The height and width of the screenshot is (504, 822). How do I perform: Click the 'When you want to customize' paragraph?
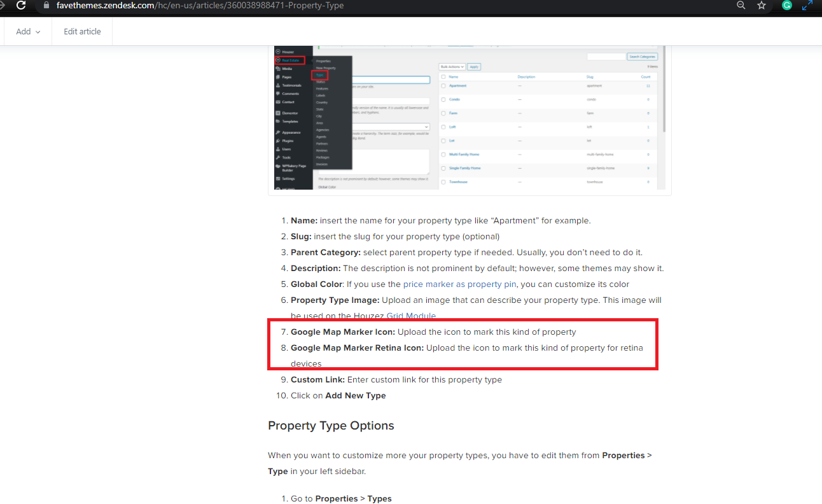click(460, 463)
